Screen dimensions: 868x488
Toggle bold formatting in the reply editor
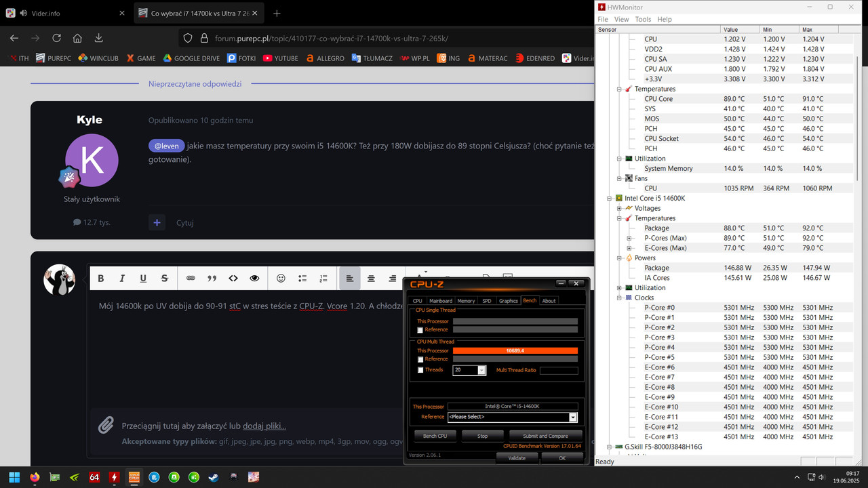pos(100,278)
